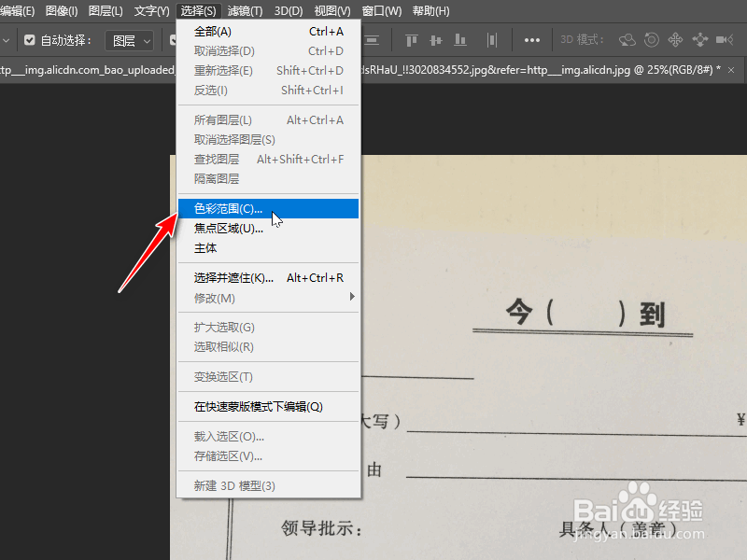Choose 色彩范围(C)... color range
This screenshot has height=560, width=747.
(x=269, y=208)
